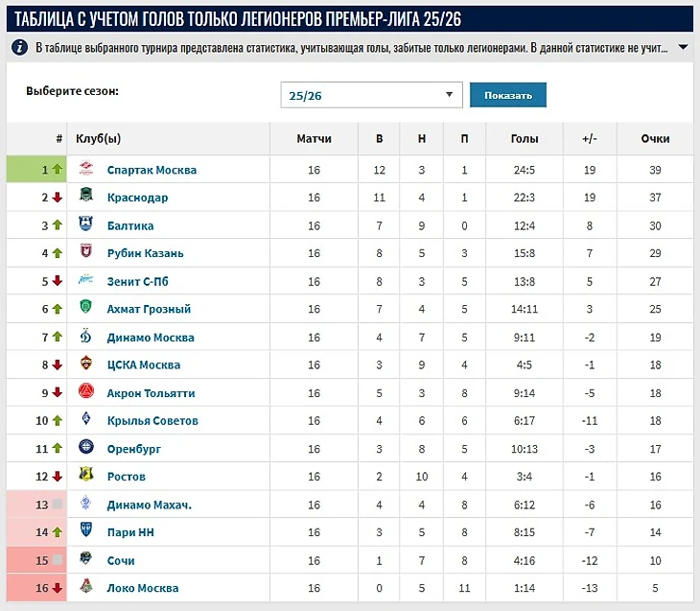Click the Zenit S-Pb club logo

(86, 281)
